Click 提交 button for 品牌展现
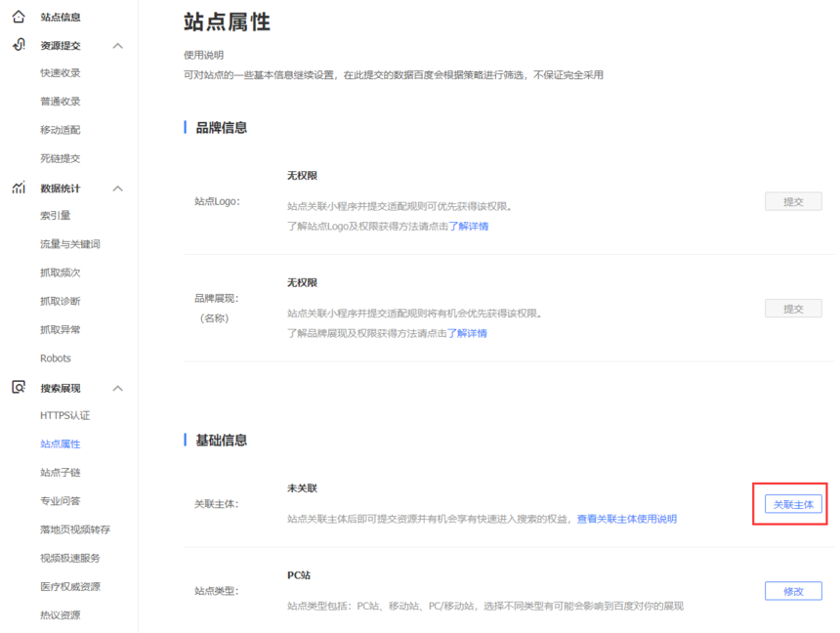Image resolution: width=840 pixels, height=633 pixels. pos(792,309)
